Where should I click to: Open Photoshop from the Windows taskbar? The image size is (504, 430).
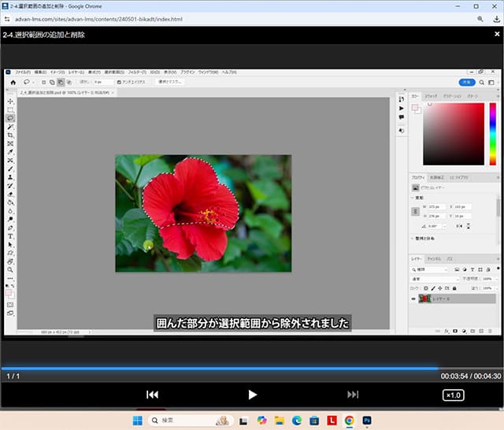click(x=366, y=421)
